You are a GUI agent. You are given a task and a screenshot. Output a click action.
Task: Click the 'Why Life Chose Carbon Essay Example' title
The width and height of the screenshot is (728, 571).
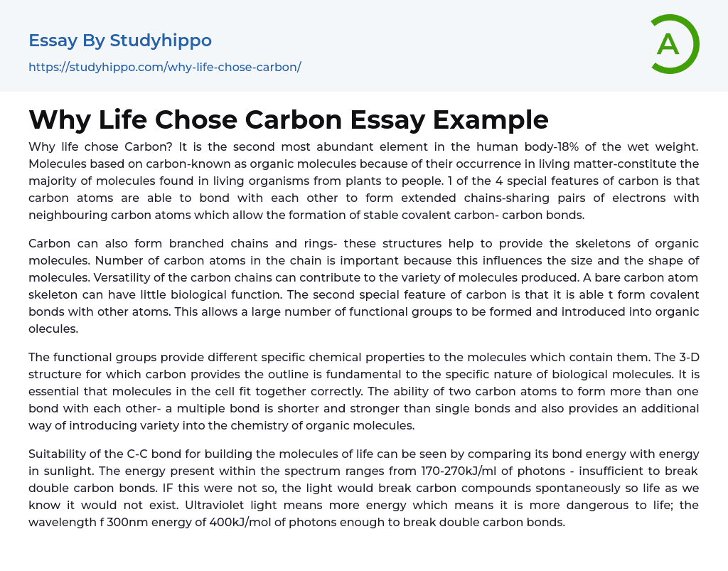click(x=288, y=119)
